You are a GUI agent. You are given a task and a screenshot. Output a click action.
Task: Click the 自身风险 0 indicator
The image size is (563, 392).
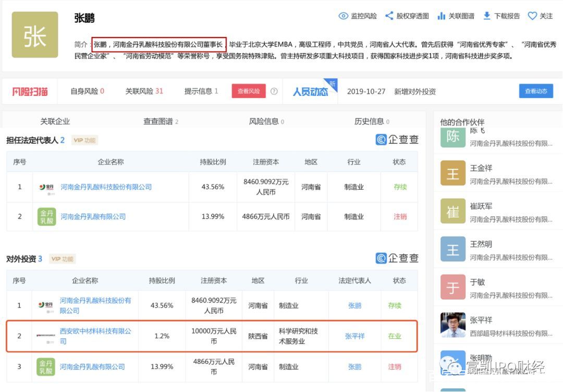click(x=87, y=91)
